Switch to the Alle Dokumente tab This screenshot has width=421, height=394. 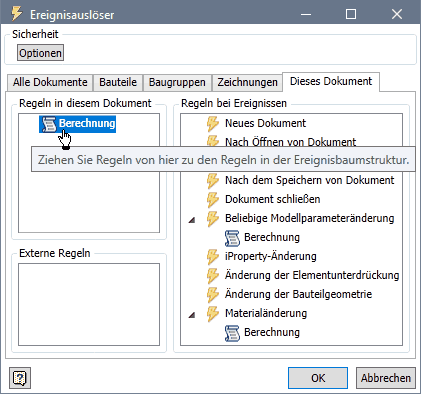(50, 82)
